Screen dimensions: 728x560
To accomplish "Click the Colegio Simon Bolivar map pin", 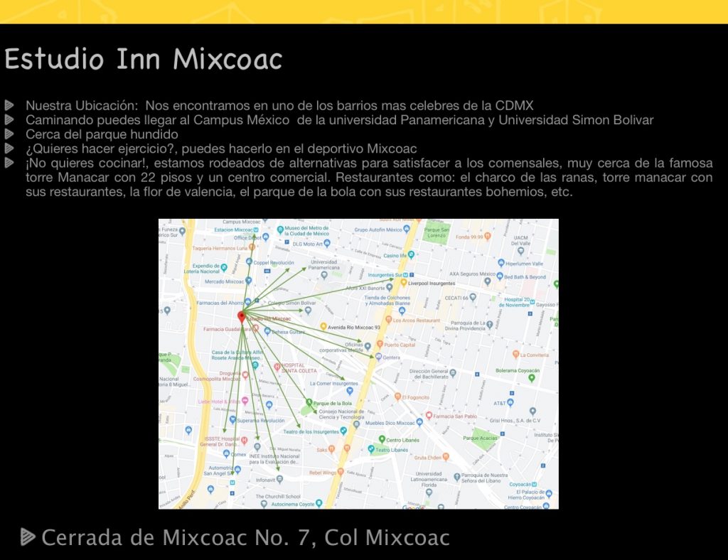I will 308,311.
